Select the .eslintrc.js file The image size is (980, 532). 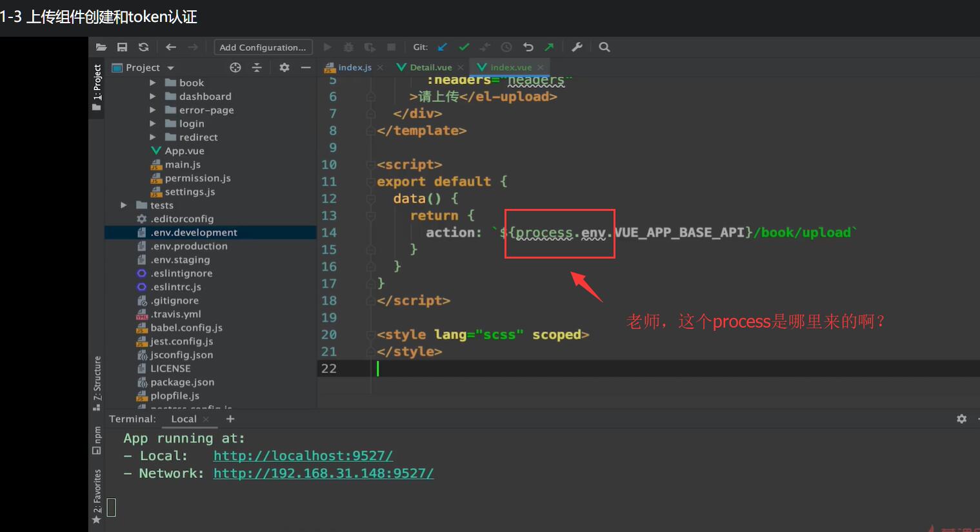175,286
